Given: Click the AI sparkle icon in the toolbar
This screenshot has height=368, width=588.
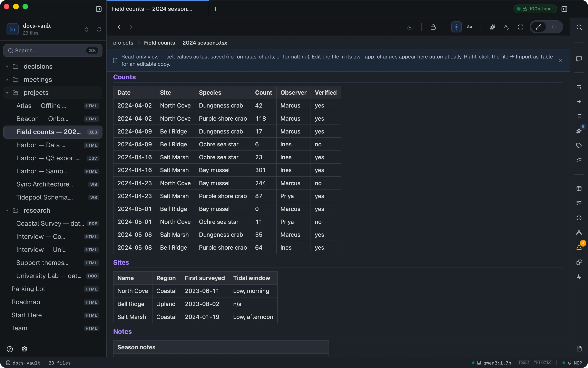Looking at the screenshot, I should pyautogui.click(x=492, y=27).
